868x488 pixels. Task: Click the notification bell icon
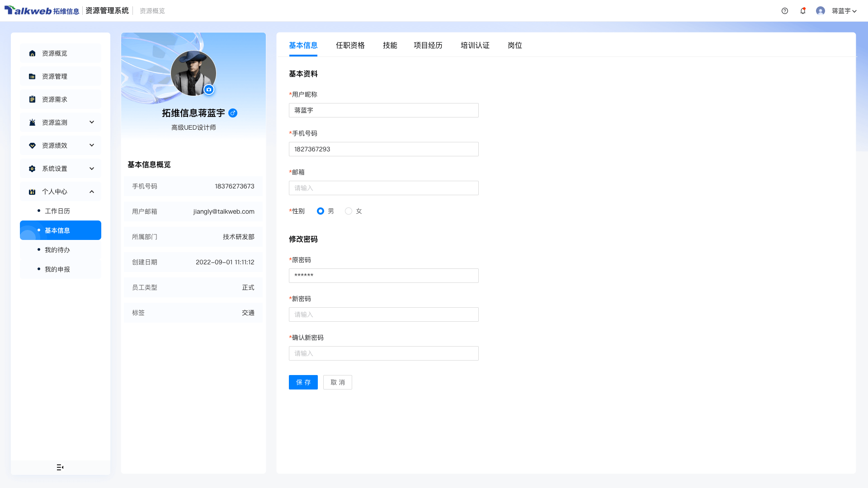(803, 10)
